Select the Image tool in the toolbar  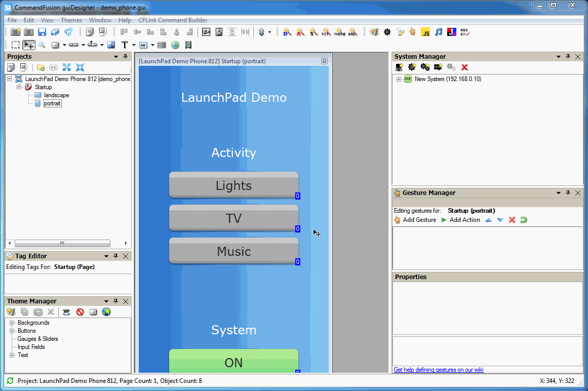111,45
